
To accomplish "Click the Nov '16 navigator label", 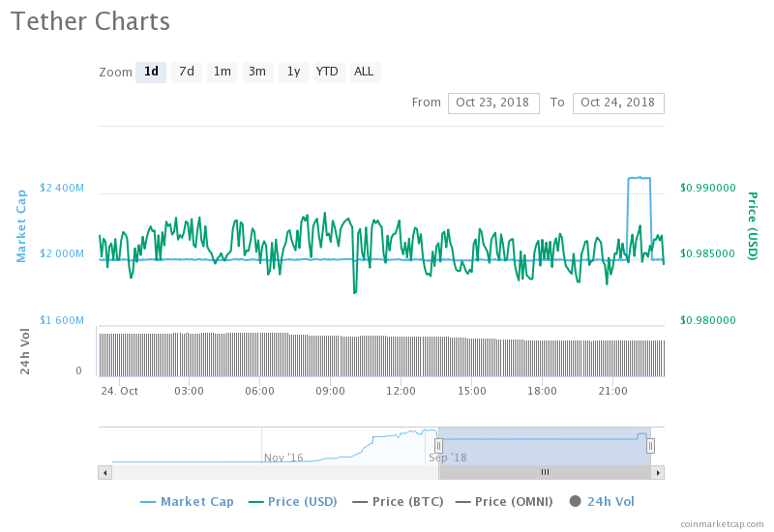I will click(283, 458).
